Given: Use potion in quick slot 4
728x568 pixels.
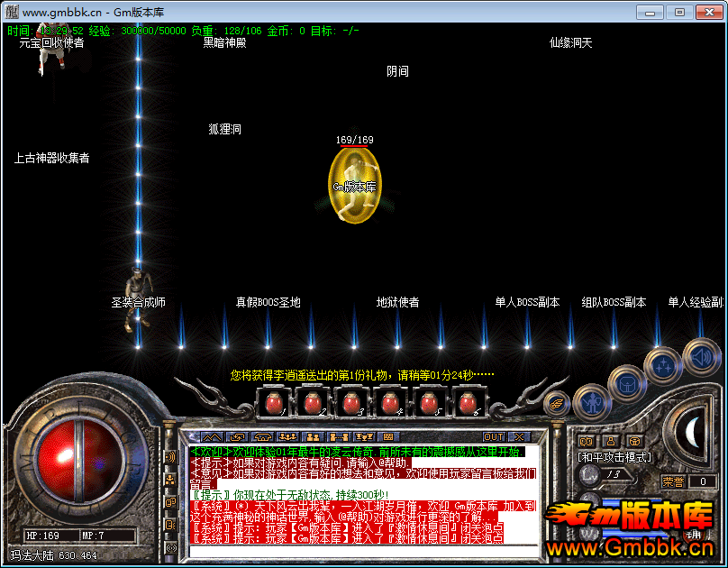Looking at the screenshot, I should click(x=390, y=404).
